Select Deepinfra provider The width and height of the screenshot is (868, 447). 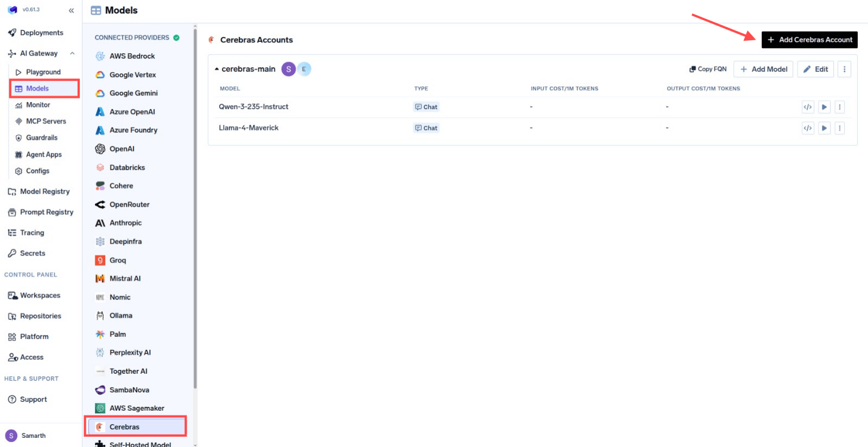pos(118,241)
